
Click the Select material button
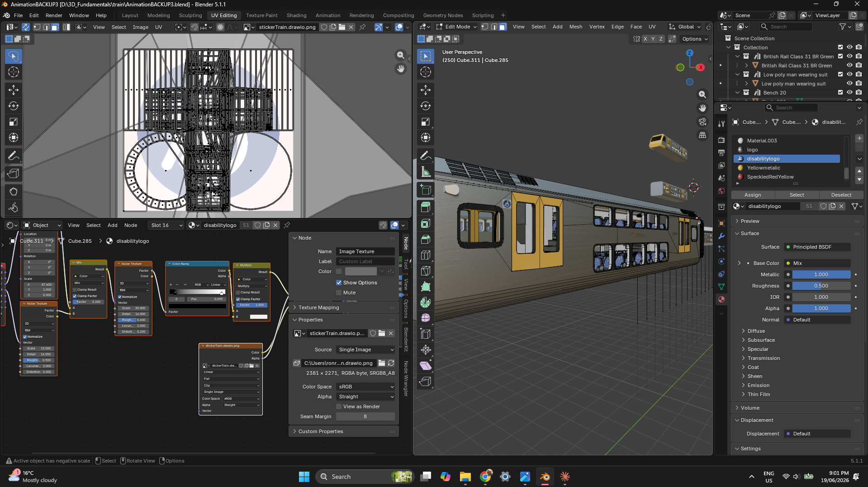(x=797, y=195)
